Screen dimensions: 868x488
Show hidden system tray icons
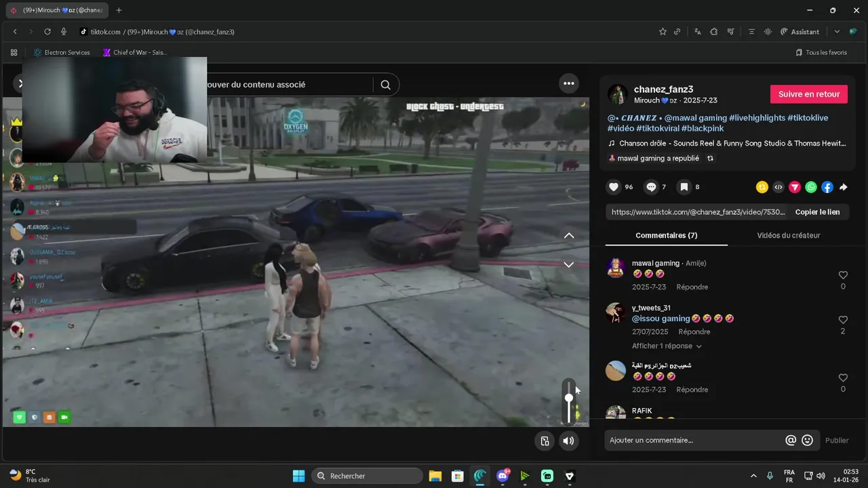click(753, 476)
